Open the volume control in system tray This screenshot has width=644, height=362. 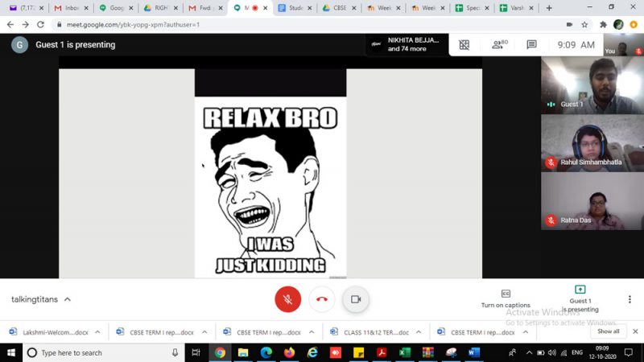552,352
